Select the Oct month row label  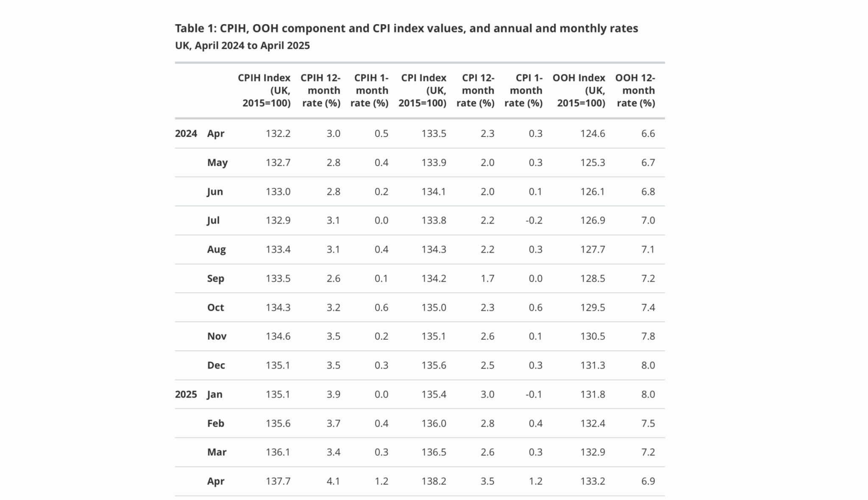(215, 307)
